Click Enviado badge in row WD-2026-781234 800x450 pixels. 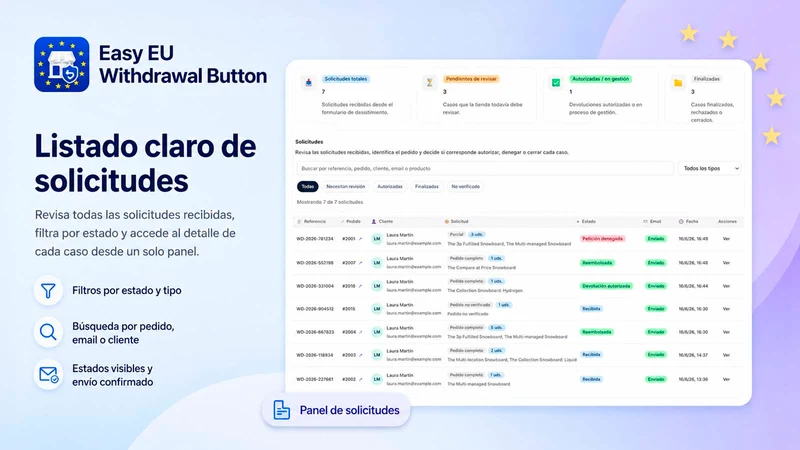656,239
